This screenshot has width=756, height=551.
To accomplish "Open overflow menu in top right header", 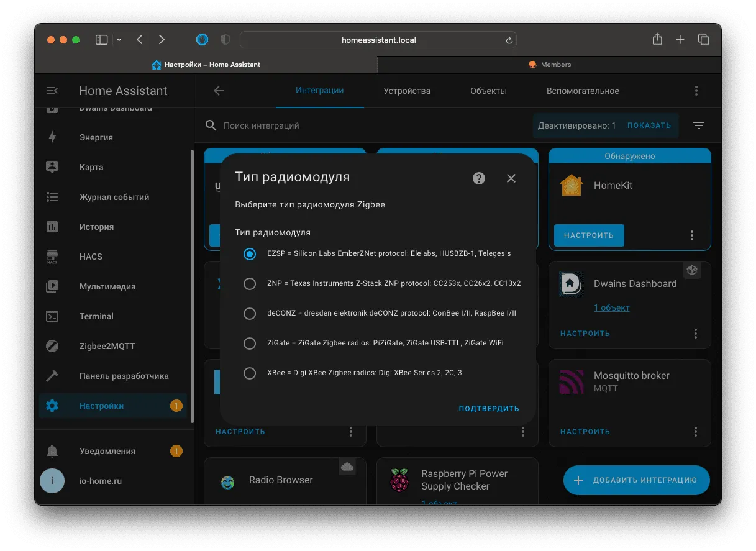I will coord(696,91).
